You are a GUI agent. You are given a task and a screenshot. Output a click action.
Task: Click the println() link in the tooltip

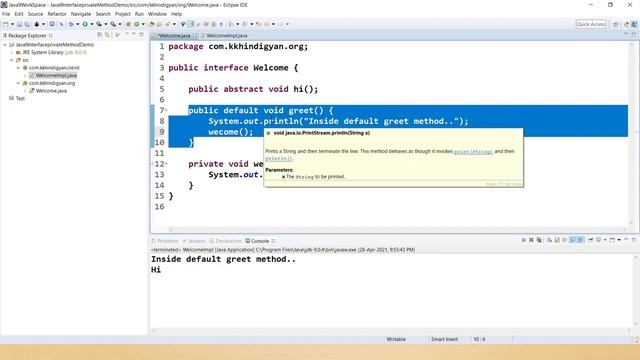(x=279, y=158)
